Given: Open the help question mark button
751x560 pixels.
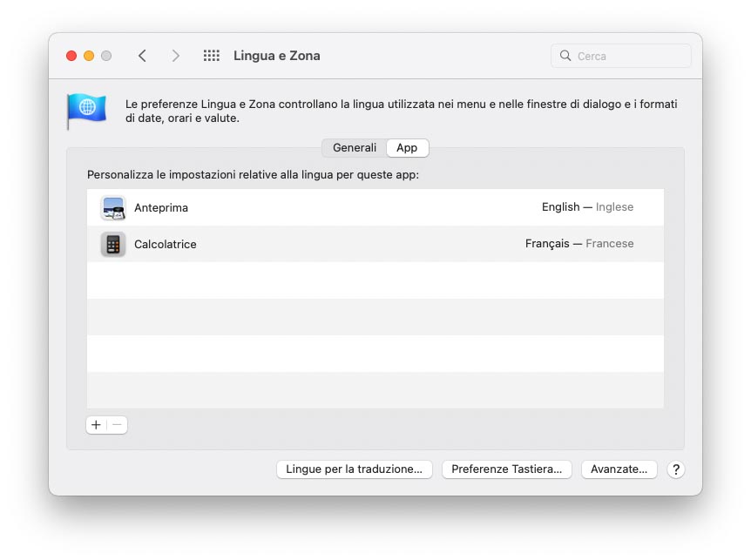Looking at the screenshot, I should tap(675, 469).
